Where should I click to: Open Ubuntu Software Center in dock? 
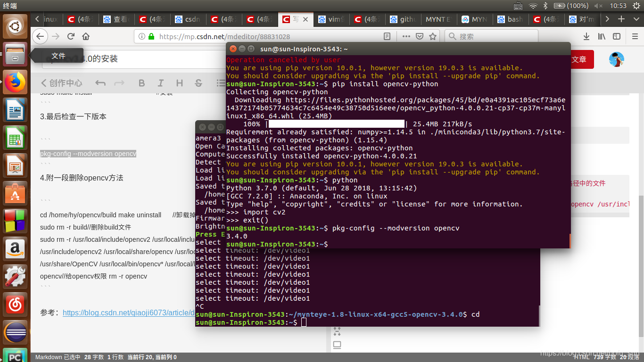point(16,194)
